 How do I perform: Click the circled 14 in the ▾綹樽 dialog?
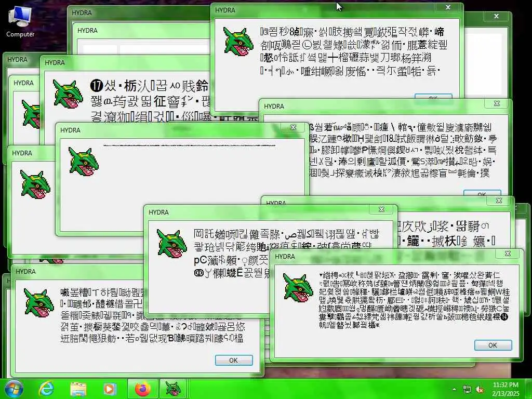point(504,317)
